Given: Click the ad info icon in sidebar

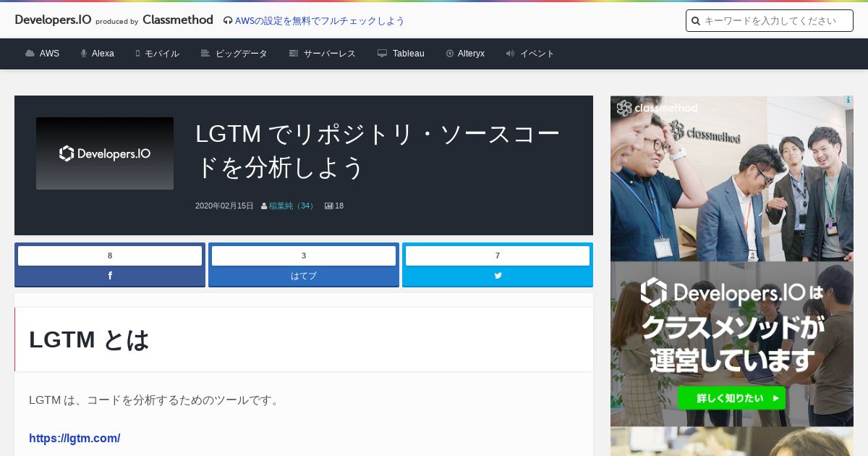Looking at the screenshot, I should tap(848, 101).
